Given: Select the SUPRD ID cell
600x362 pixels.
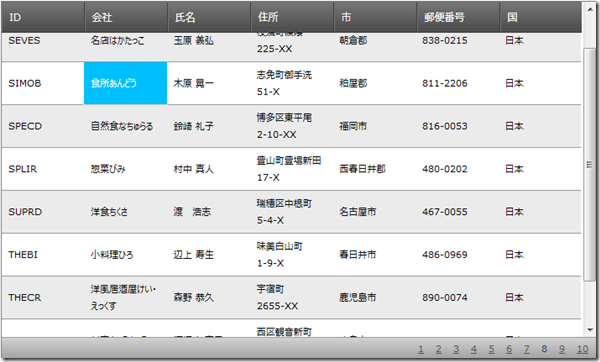Looking at the screenshot, I should [43, 212].
